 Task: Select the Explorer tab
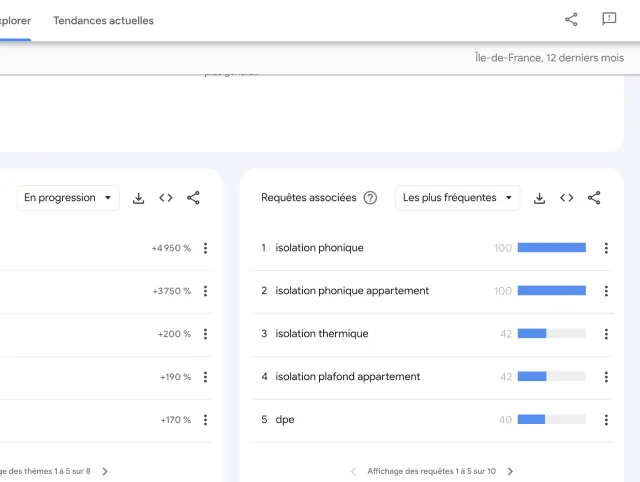click(14, 20)
